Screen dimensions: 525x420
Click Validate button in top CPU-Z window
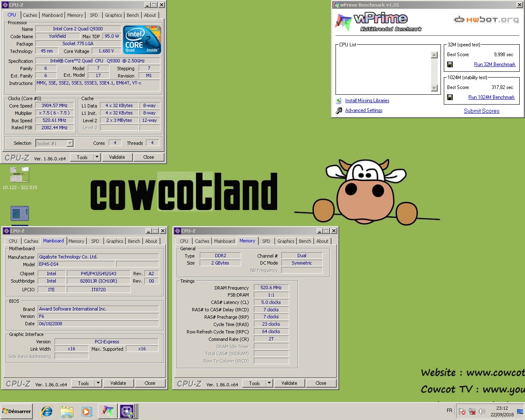[x=117, y=157]
